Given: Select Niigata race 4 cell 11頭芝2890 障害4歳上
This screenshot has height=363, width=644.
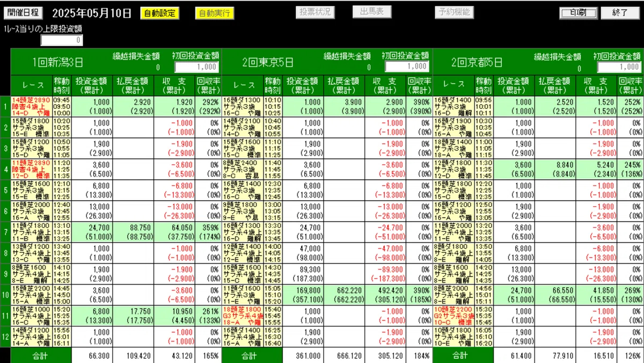Looking at the screenshot, I should pyautogui.click(x=31, y=169).
